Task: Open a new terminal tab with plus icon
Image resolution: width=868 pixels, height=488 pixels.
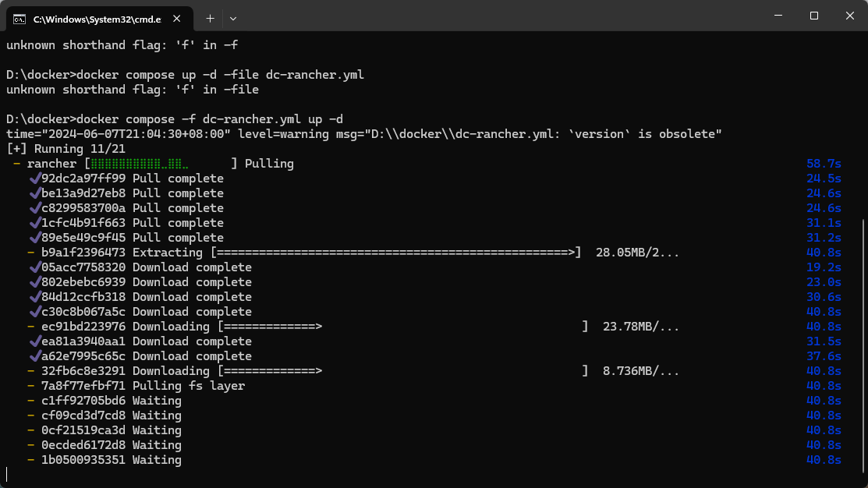Action: 210,18
